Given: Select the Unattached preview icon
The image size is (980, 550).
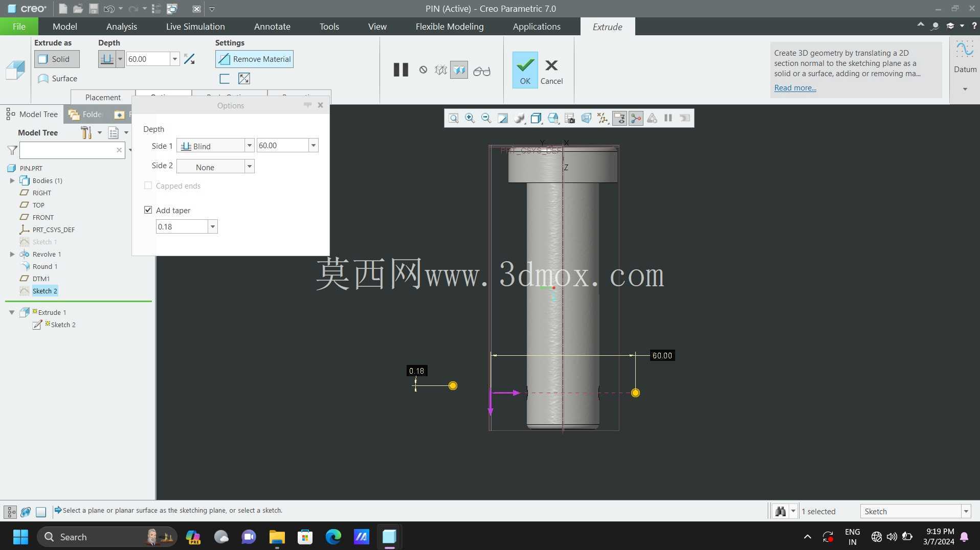Looking at the screenshot, I should [x=440, y=70].
